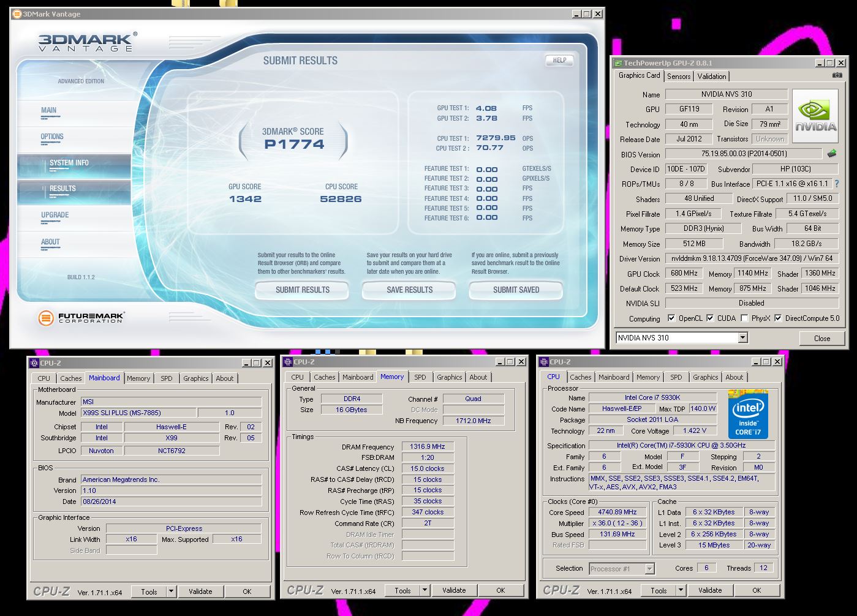The width and height of the screenshot is (857, 616).
Task: Click the Futuremark Corporation logo
Action: [81, 318]
